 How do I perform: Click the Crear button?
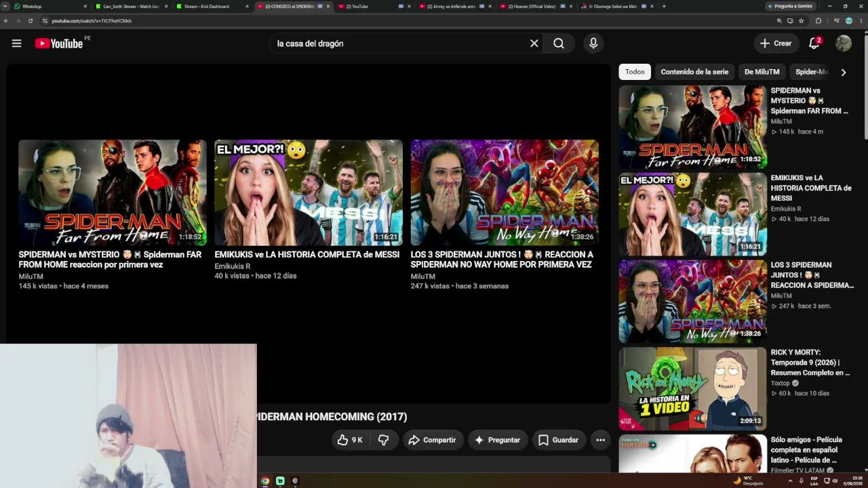(776, 43)
